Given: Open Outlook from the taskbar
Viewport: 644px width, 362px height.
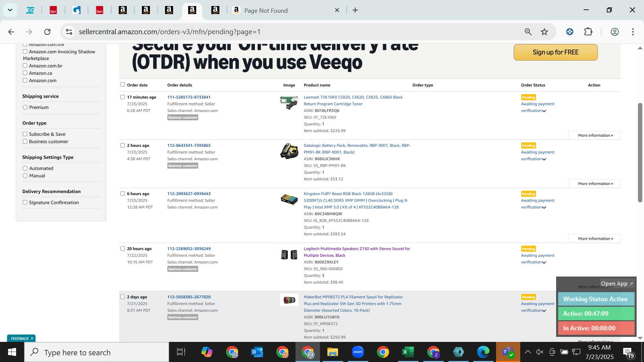Looking at the screenshot, I should pyautogui.click(x=257, y=352).
